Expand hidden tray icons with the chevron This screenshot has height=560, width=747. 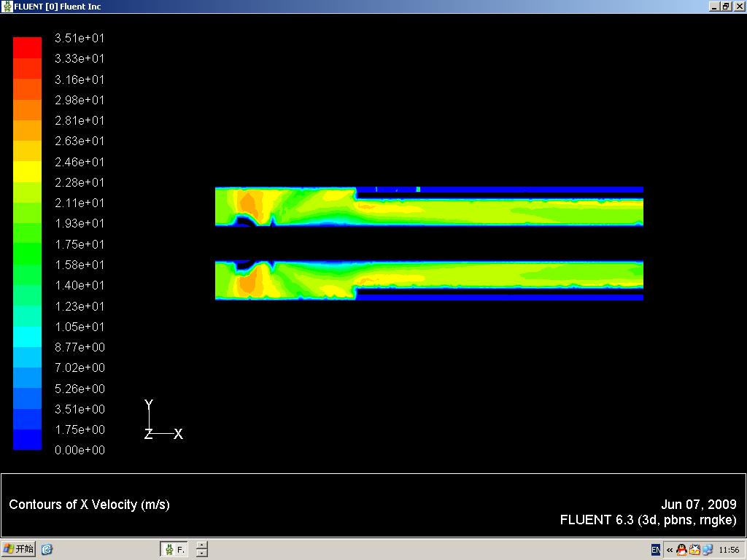pyautogui.click(x=669, y=550)
